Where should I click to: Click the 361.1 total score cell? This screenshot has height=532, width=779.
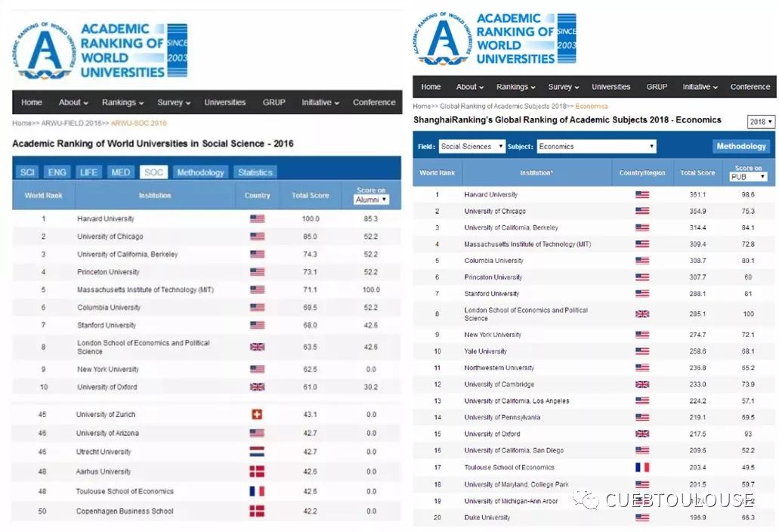(x=697, y=195)
